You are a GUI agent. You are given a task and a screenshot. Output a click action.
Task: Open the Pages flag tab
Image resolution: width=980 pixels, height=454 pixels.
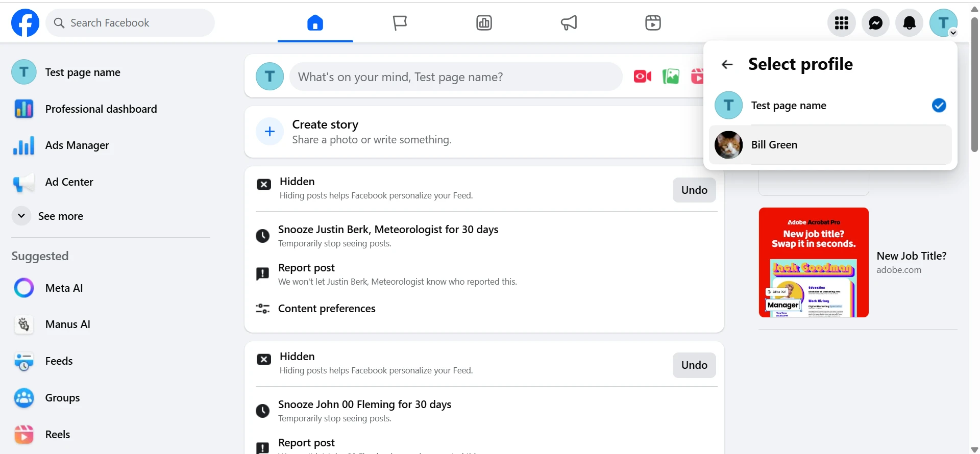click(x=400, y=22)
